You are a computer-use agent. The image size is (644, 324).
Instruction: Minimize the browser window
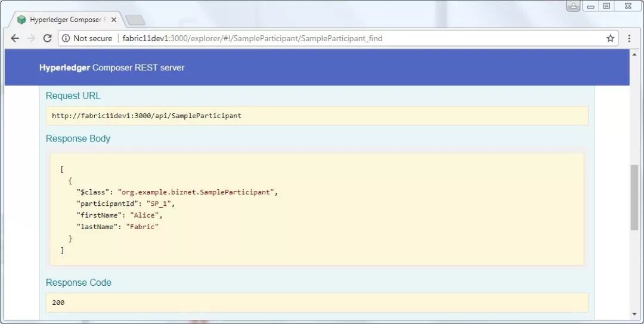pos(591,6)
